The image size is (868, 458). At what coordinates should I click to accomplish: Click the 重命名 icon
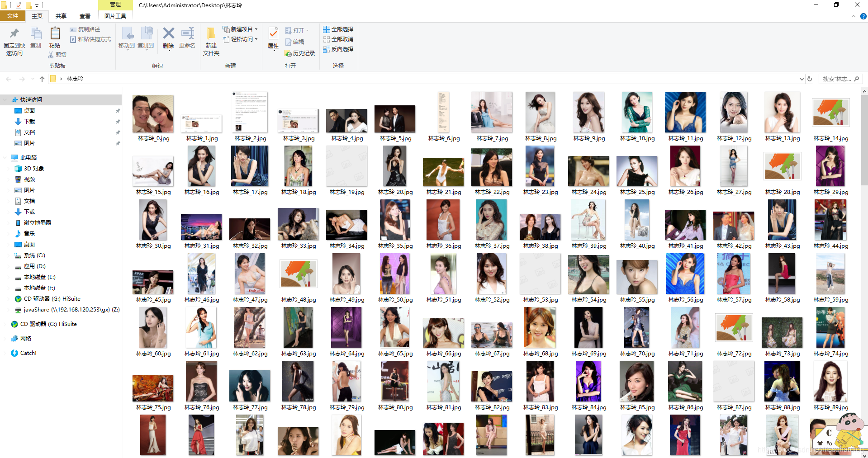[187, 33]
